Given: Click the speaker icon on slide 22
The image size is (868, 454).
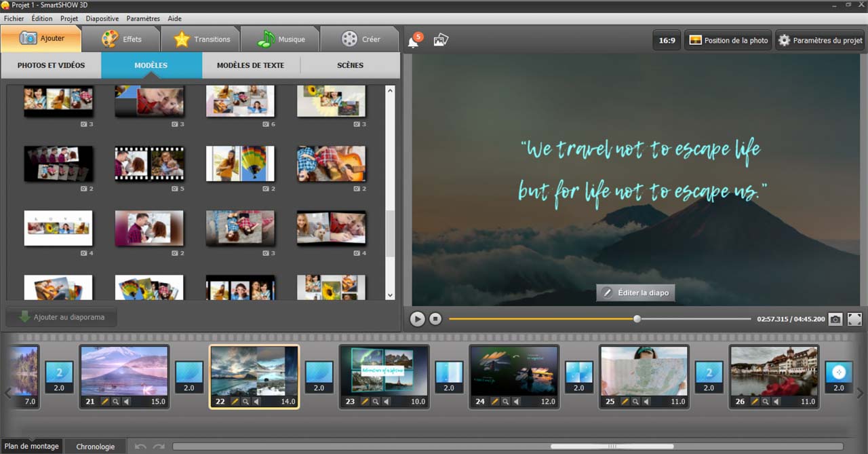Looking at the screenshot, I should pyautogui.click(x=256, y=402).
